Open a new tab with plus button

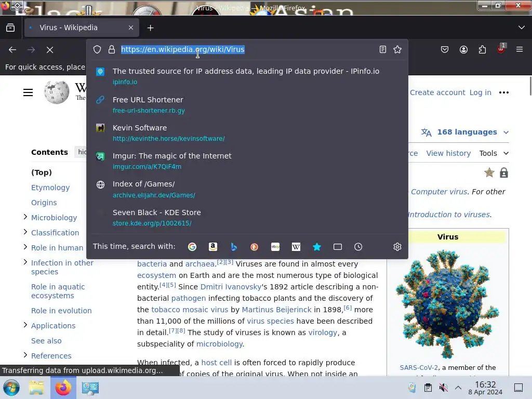[x=150, y=28]
